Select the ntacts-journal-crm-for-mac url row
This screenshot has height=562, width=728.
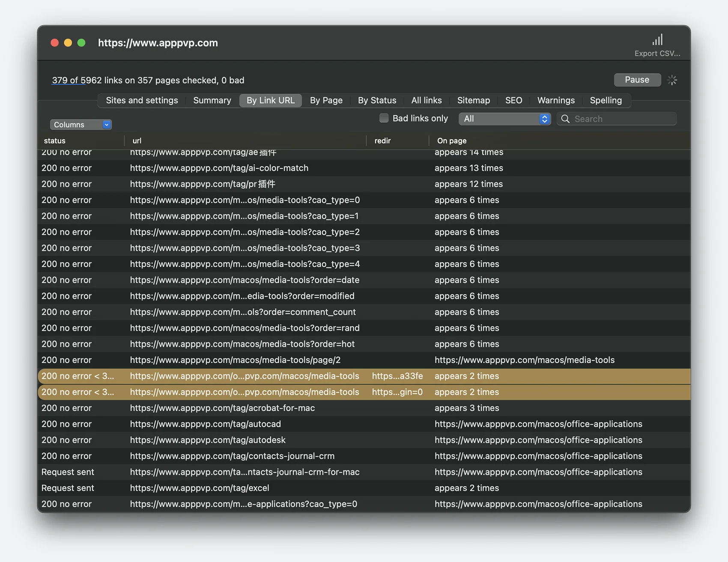pos(245,472)
